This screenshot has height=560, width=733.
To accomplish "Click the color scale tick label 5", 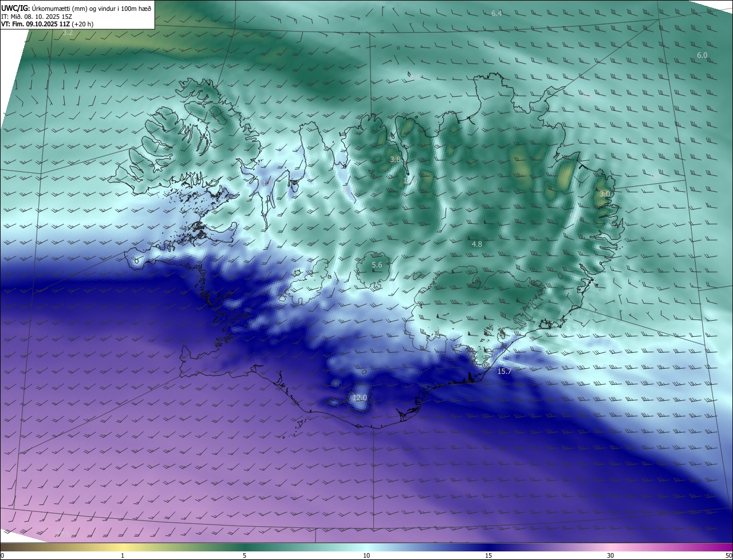I will click(x=245, y=555).
